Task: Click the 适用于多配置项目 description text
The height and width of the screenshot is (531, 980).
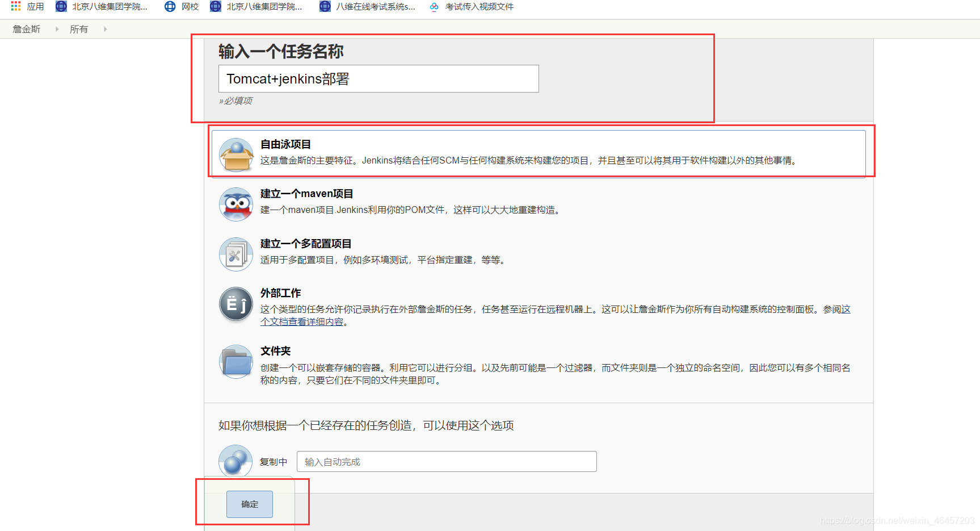Action: point(385,260)
